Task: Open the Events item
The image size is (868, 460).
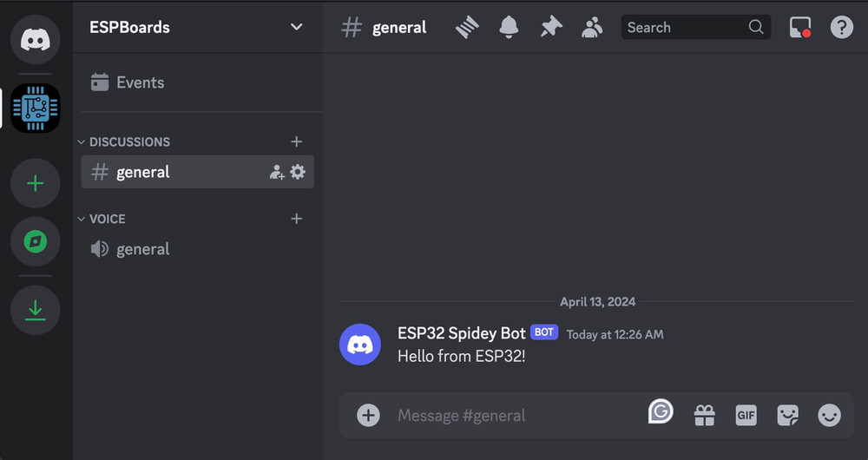Action: tap(139, 82)
